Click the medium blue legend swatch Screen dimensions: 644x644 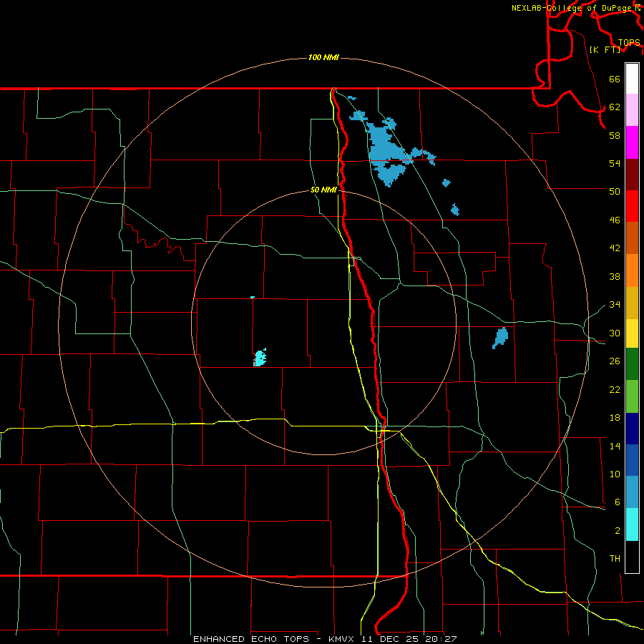[632, 460]
